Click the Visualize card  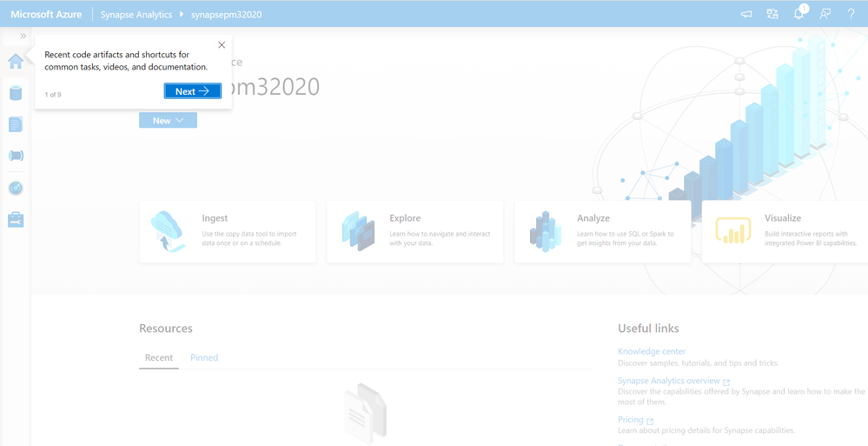click(x=785, y=231)
